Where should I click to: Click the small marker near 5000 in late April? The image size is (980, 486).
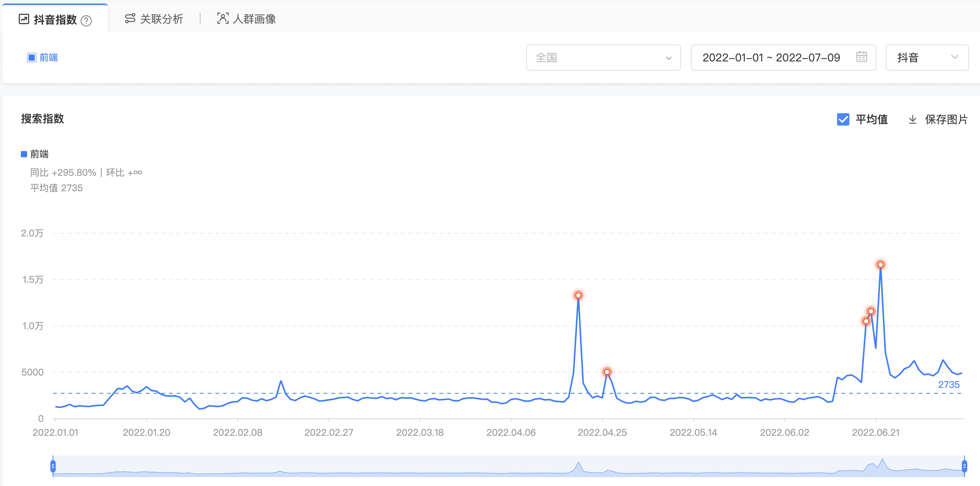coord(607,372)
